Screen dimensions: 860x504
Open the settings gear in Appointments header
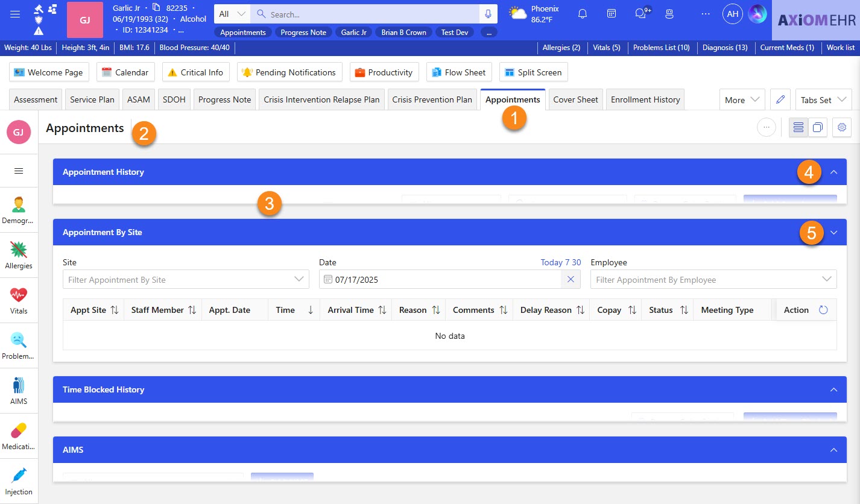click(x=842, y=127)
